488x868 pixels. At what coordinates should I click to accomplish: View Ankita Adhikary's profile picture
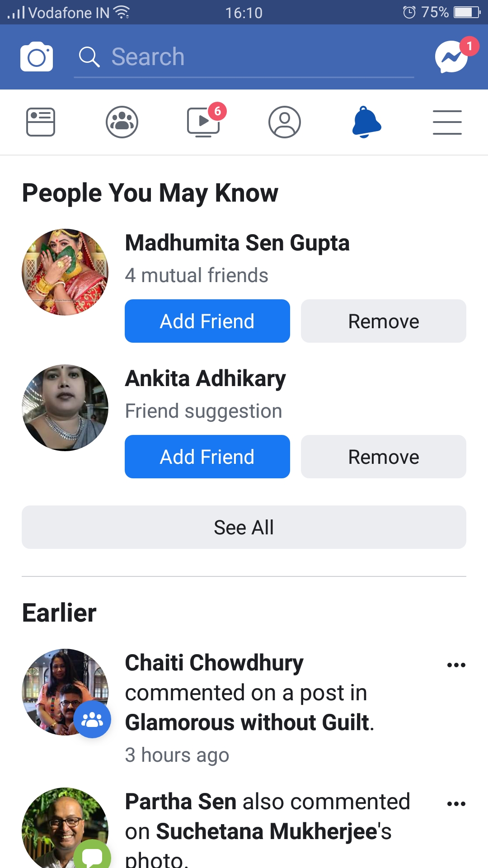click(65, 408)
